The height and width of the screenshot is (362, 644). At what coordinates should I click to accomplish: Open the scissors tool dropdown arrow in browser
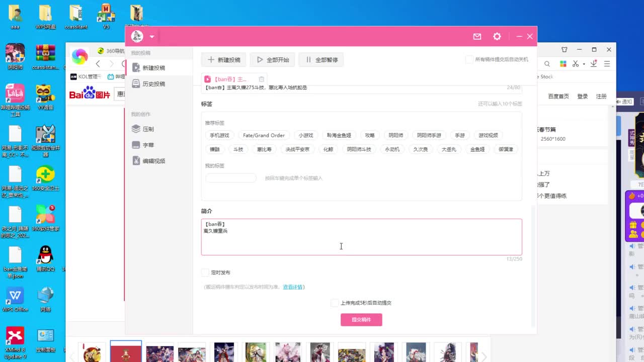point(584,64)
